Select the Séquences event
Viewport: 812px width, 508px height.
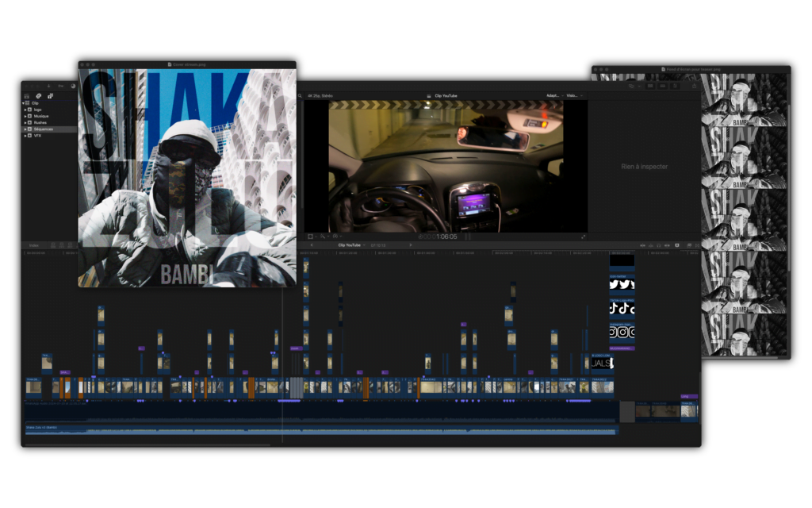click(x=44, y=129)
